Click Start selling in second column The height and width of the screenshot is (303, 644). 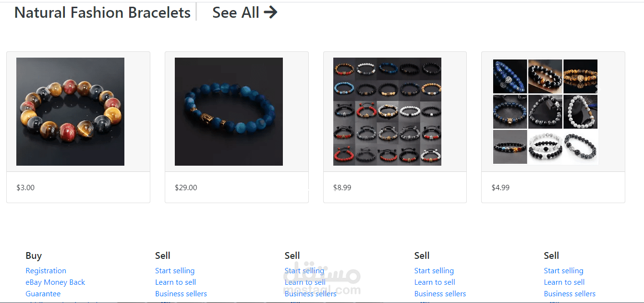coord(175,271)
